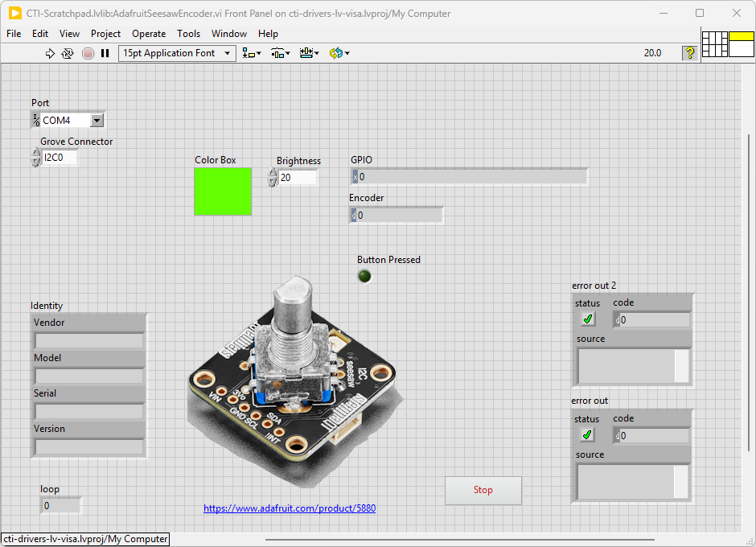
Task: Open the Resize Objects tool
Action: (x=309, y=53)
